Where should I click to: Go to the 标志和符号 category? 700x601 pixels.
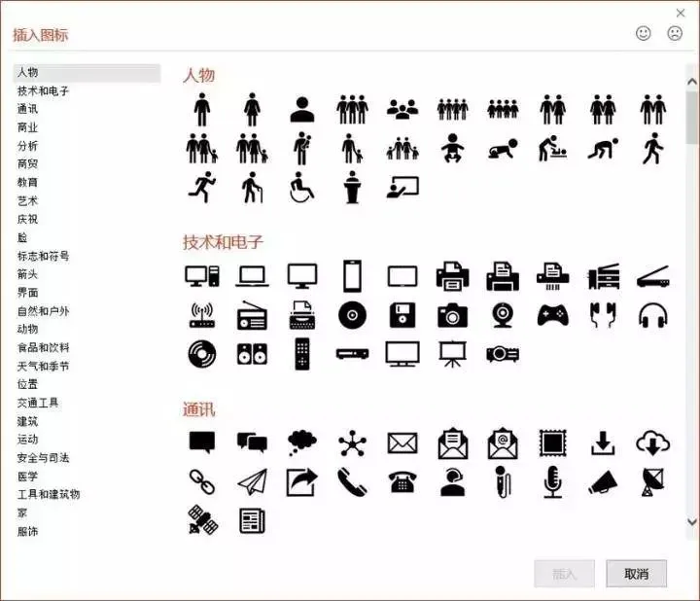[43, 256]
